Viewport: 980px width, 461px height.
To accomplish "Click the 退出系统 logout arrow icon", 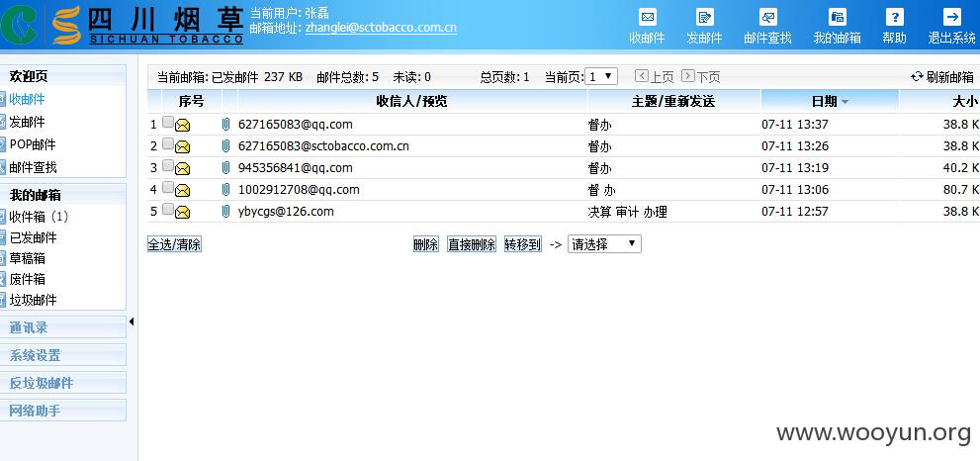I will [x=952, y=17].
